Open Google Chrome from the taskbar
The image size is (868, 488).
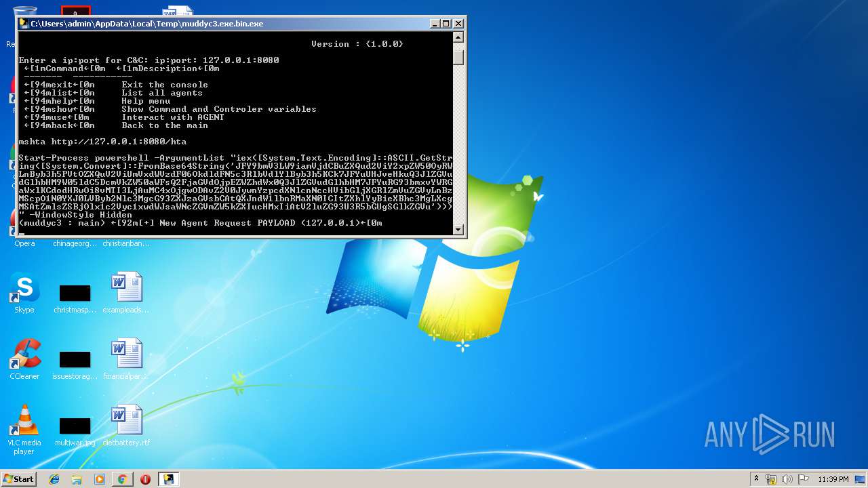(122, 479)
